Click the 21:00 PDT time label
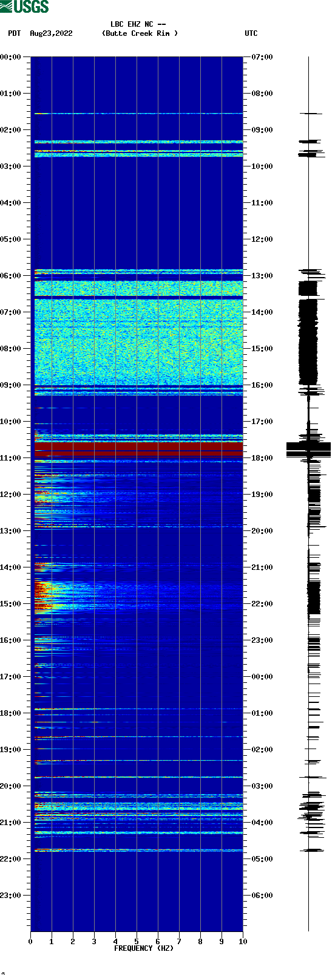Screen dimensions: 335x980 coord(11,823)
